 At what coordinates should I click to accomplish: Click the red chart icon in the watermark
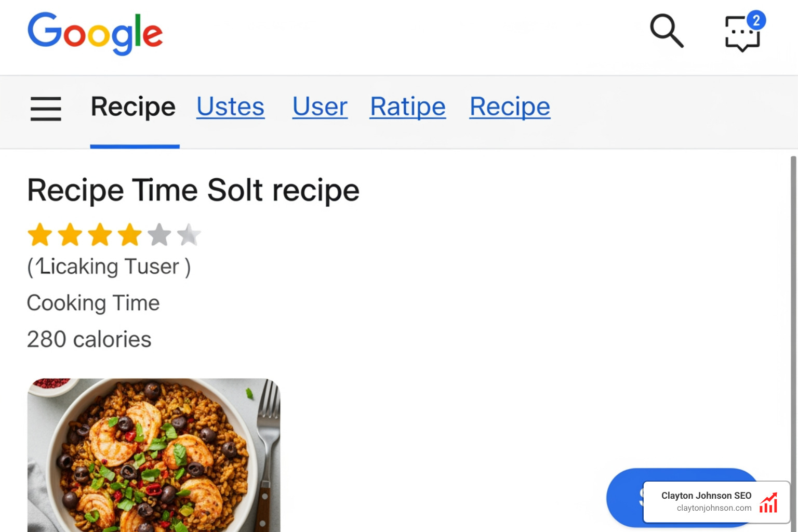tap(768, 502)
